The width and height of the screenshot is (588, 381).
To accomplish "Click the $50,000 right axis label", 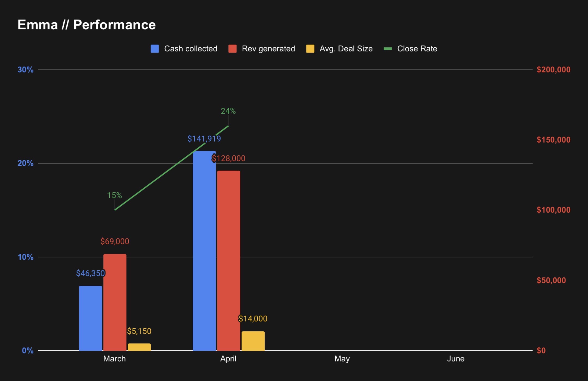I will [551, 280].
